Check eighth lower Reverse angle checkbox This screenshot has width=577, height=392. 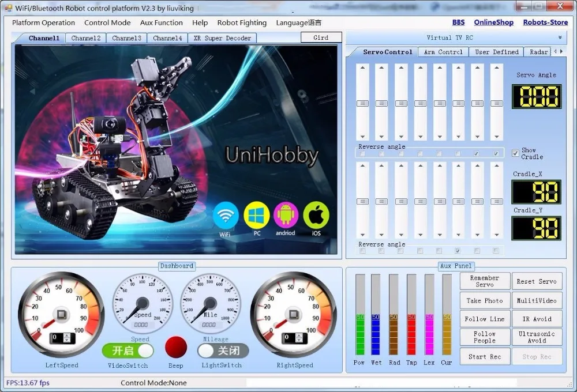(x=496, y=251)
